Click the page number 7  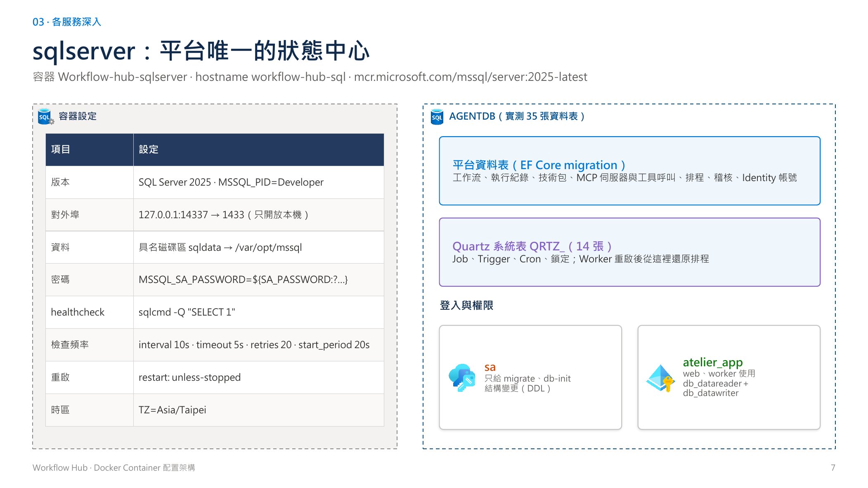point(833,468)
